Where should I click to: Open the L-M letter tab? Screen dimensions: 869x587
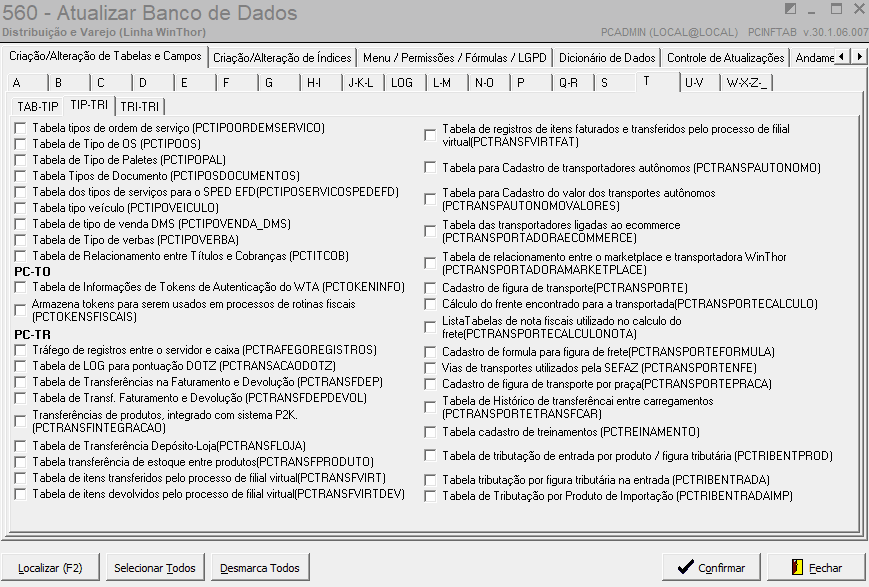447,83
